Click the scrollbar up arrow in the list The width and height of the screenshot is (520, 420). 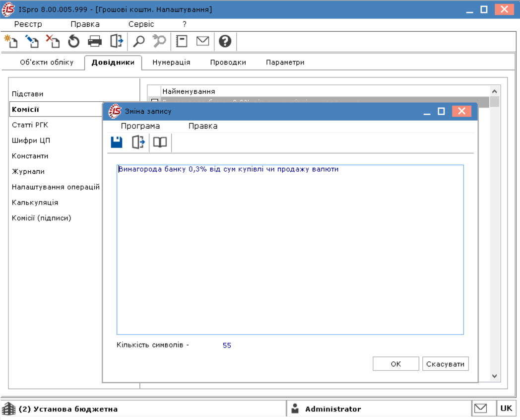[495, 91]
